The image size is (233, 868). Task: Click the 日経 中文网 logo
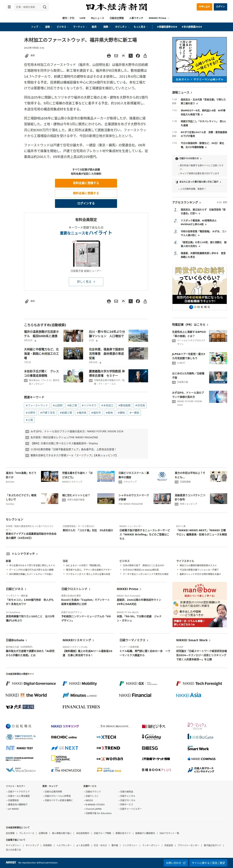coord(20,707)
